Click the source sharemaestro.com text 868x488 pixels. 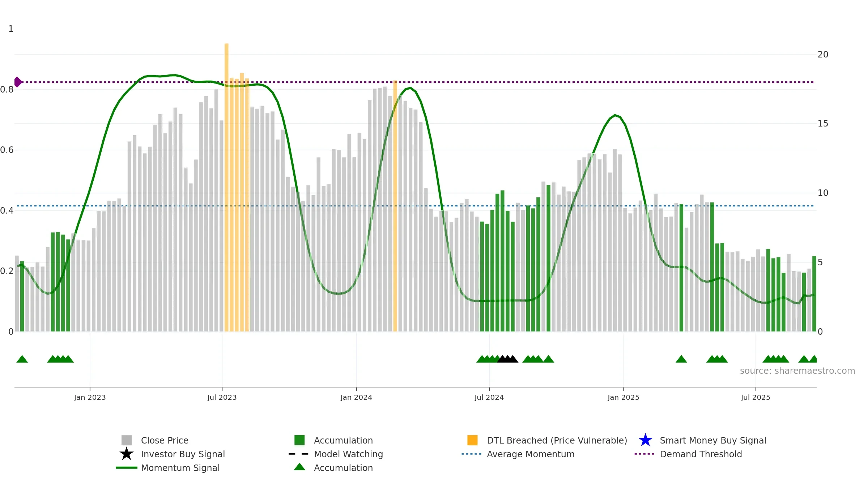click(x=797, y=371)
